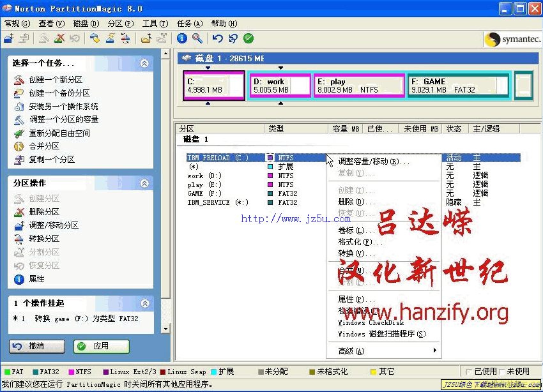
Task: Select F: GAME partition block in disk map
Action: (458, 86)
